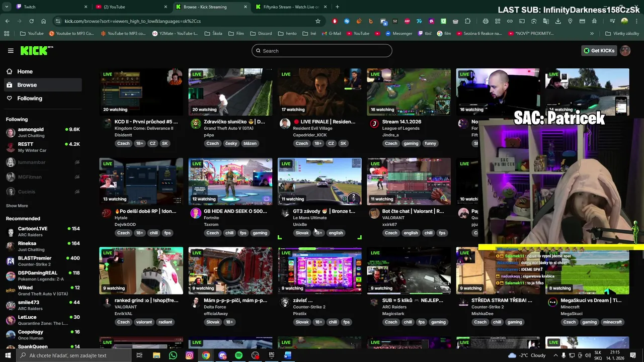Open the G-Mail bookmark

tap(331, 34)
